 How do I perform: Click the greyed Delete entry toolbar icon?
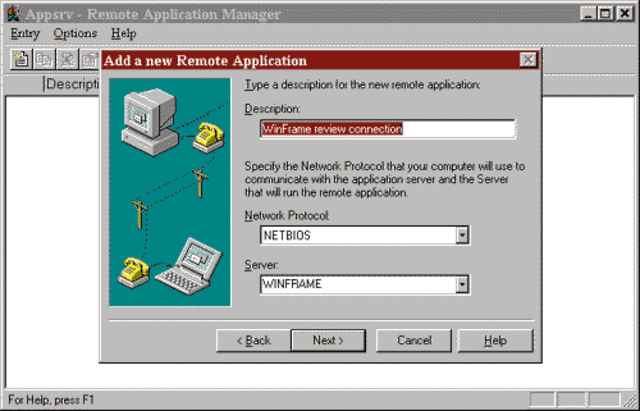(67, 60)
